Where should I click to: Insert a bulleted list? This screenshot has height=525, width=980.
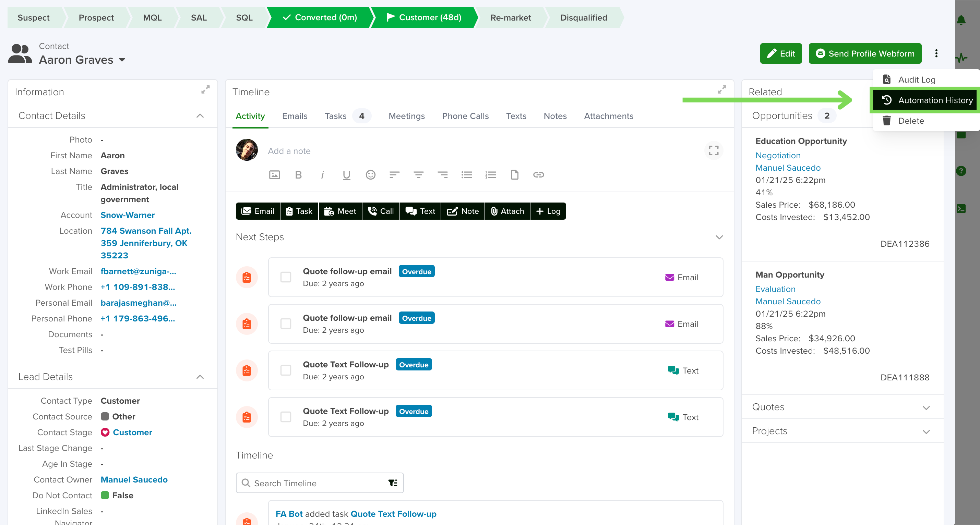coord(466,175)
